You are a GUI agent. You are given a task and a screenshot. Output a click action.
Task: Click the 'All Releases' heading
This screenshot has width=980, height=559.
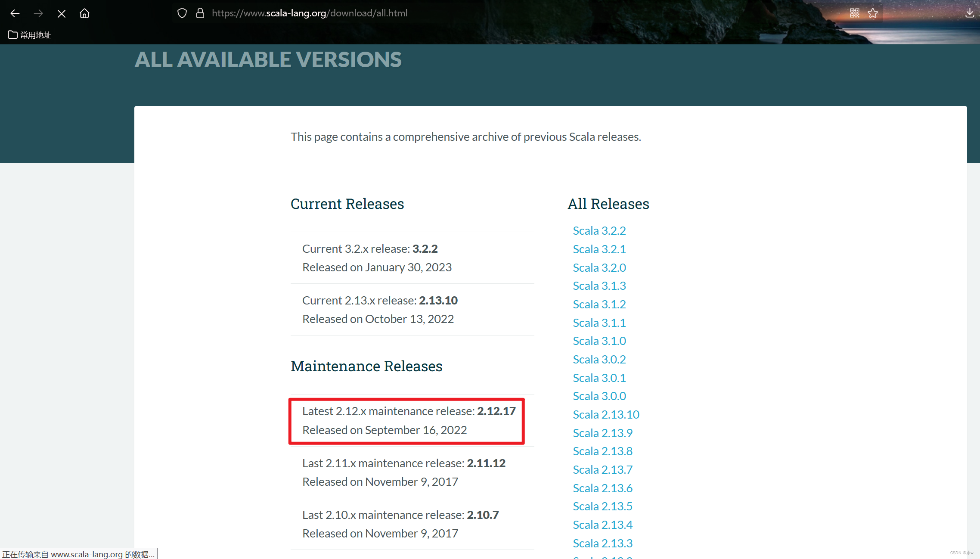608,204
